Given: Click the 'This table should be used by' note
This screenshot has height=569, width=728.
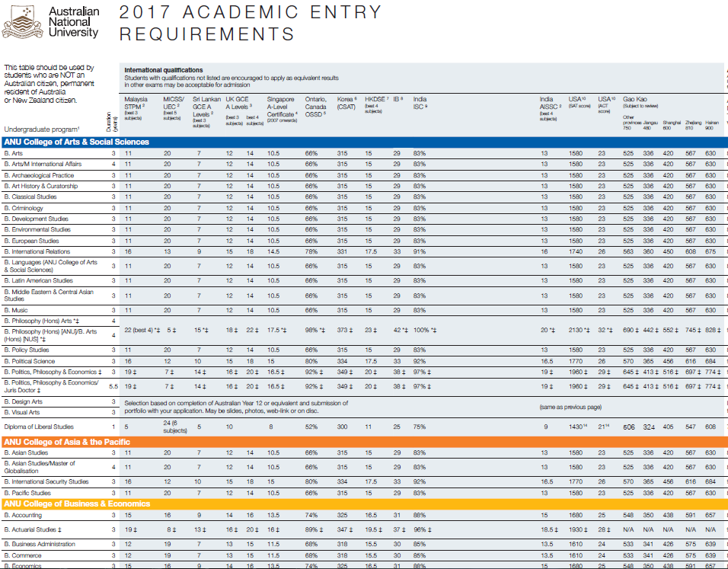Looking at the screenshot, I should point(49,84).
